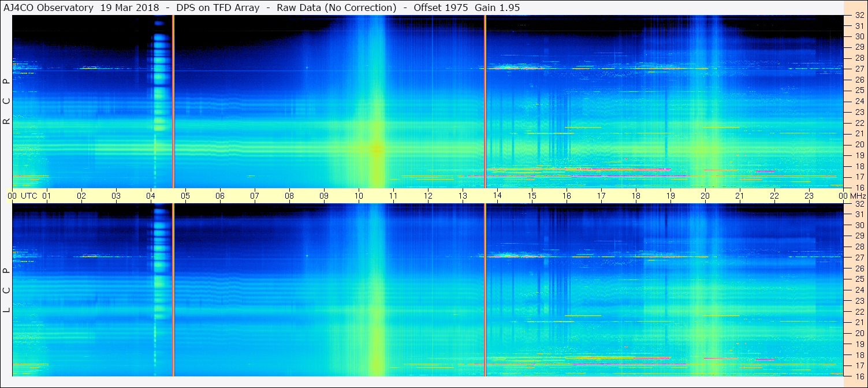The width and height of the screenshot is (868, 388).
Task: Select hour "09" on the UTC time axis
Action: click(324, 196)
